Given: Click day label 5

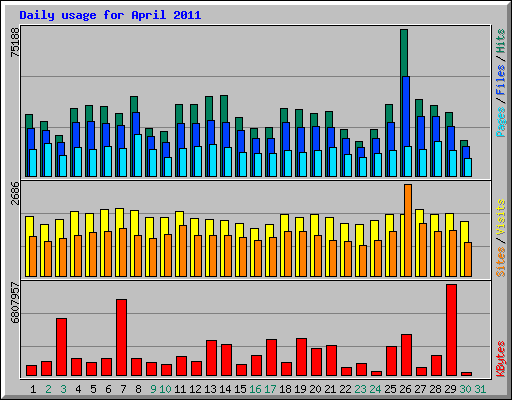Looking at the screenshot, I should tap(93, 389).
